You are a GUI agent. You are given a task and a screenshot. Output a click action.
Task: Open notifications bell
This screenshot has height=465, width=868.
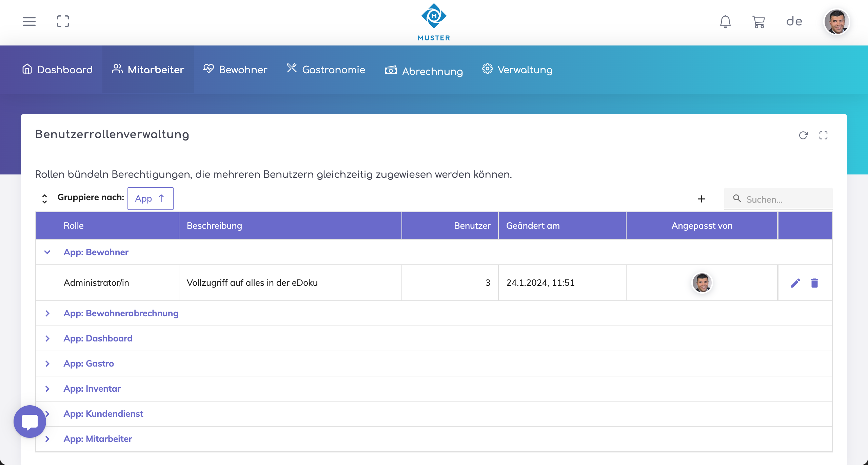(x=725, y=21)
